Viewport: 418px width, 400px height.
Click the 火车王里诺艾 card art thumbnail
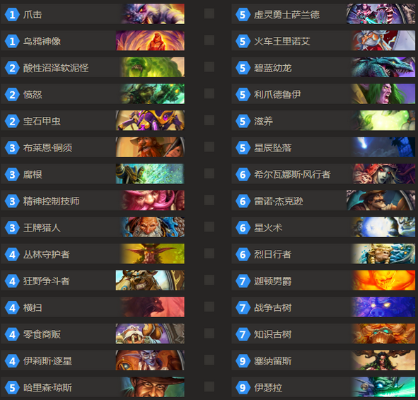tap(381, 40)
